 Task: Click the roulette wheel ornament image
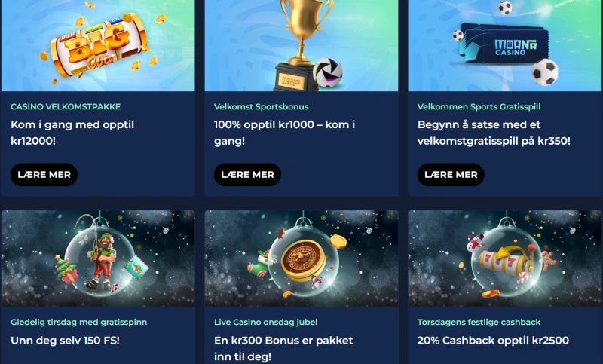[x=301, y=258]
